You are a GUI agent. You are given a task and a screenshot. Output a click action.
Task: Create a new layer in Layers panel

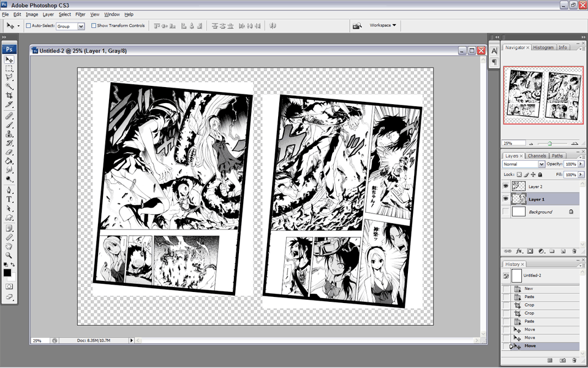point(563,251)
